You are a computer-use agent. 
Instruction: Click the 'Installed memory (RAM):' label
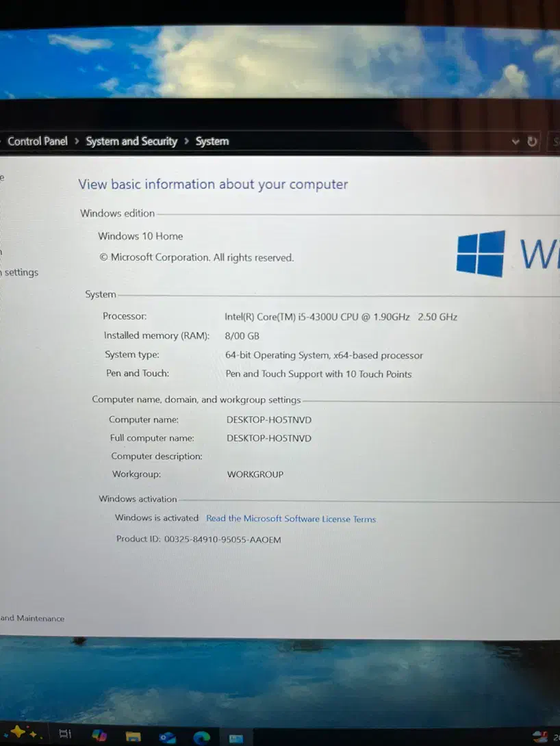[157, 335]
